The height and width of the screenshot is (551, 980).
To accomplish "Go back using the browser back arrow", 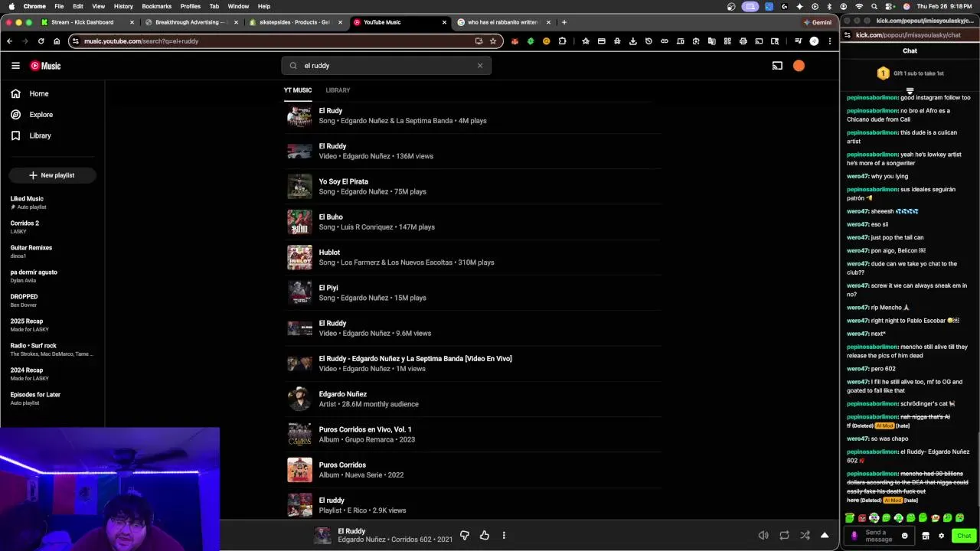I will coord(9,41).
